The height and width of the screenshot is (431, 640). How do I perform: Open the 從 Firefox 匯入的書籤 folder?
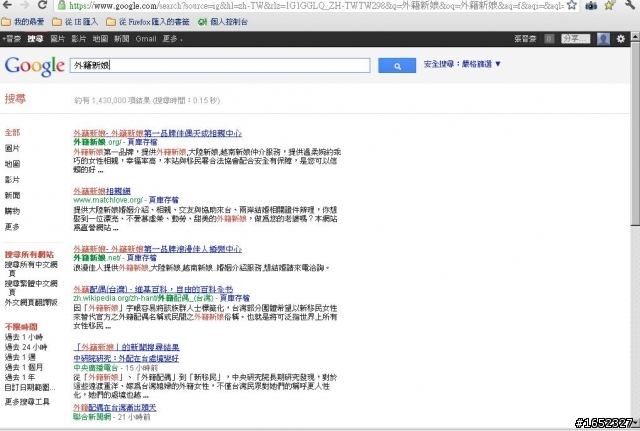(147, 22)
